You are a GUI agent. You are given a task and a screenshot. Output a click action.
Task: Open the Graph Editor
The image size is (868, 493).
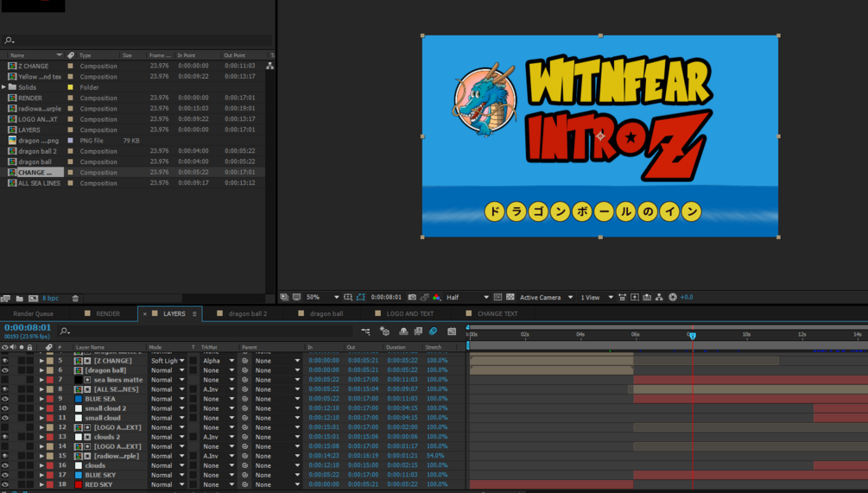pyautogui.click(x=452, y=332)
